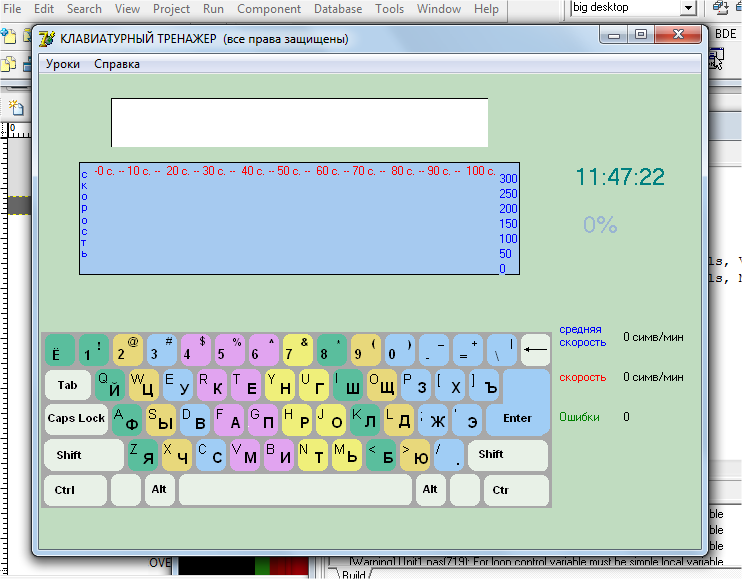Viewport: 742px width, 579px height.
Task: Open the Component menu in Delphi
Action: [269, 9]
